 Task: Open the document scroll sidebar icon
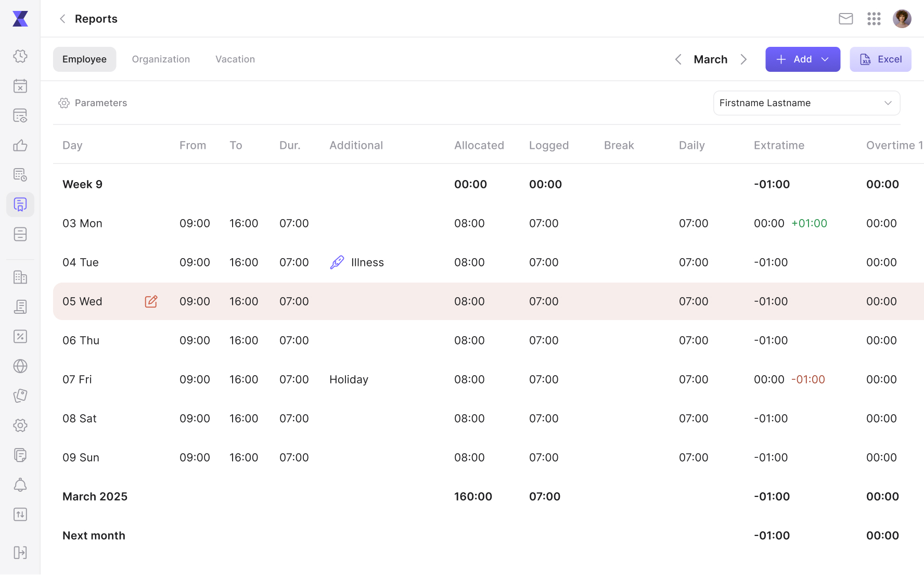pyautogui.click(x=20, y=307)
